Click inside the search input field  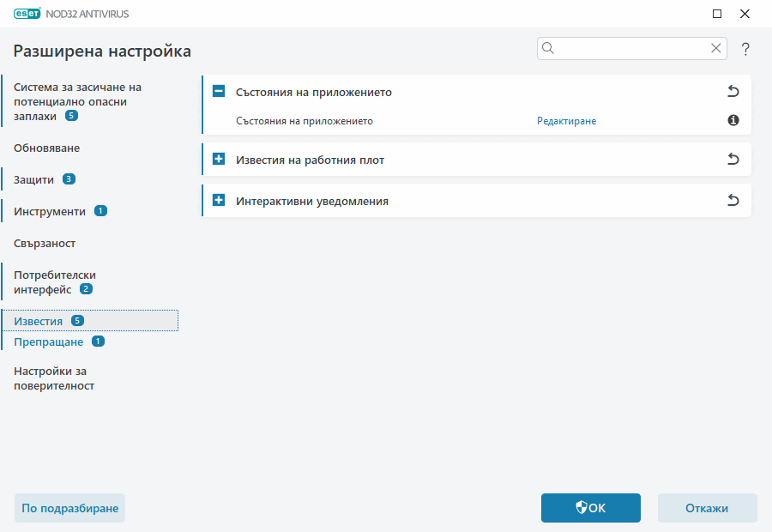[626, 48]
